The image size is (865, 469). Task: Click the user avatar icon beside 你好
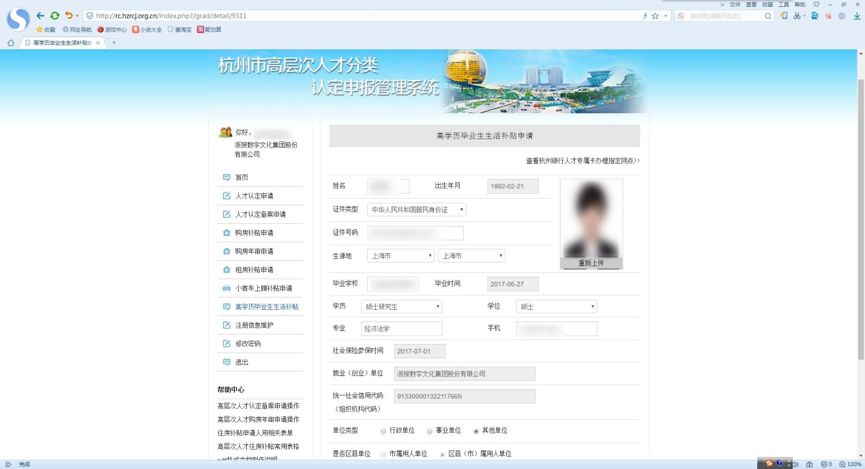click(226, 132)
